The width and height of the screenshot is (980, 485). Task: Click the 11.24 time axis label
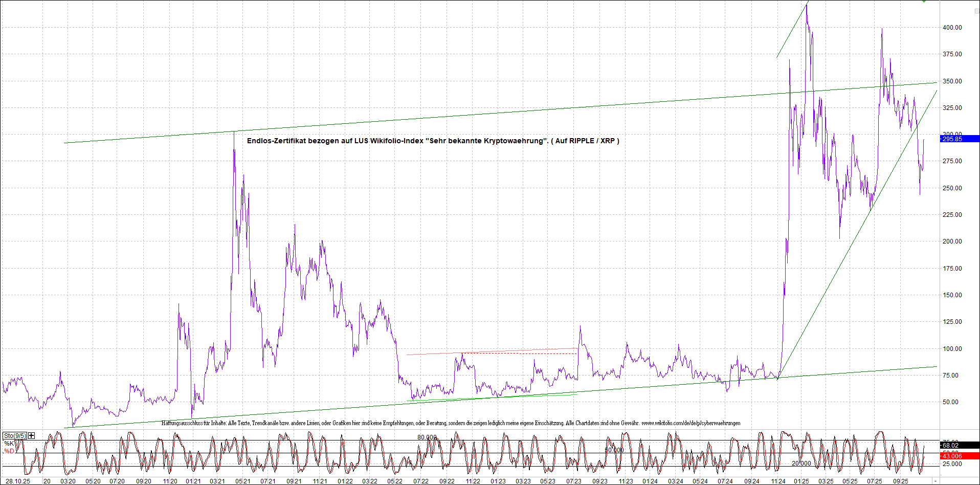tap(777, 481)
